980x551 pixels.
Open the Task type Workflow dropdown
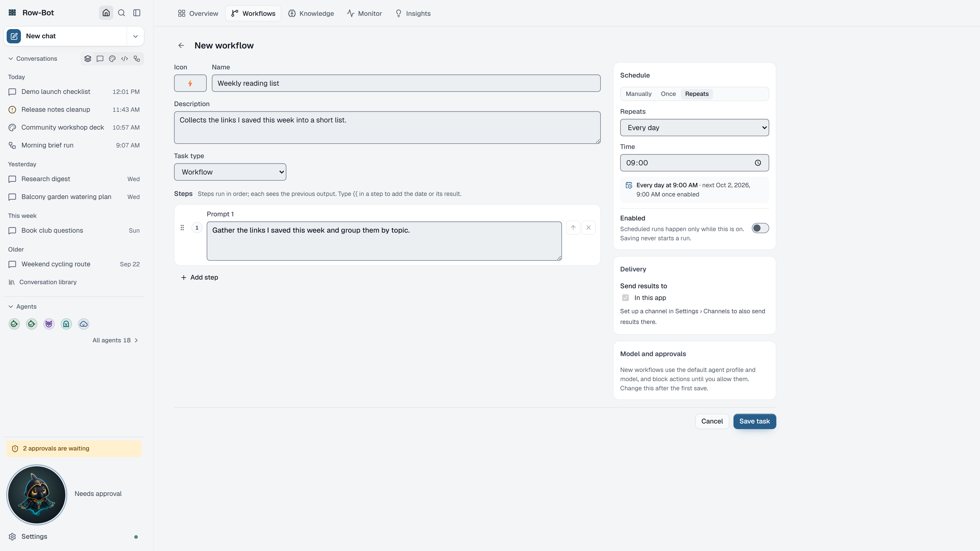point(230,172)
